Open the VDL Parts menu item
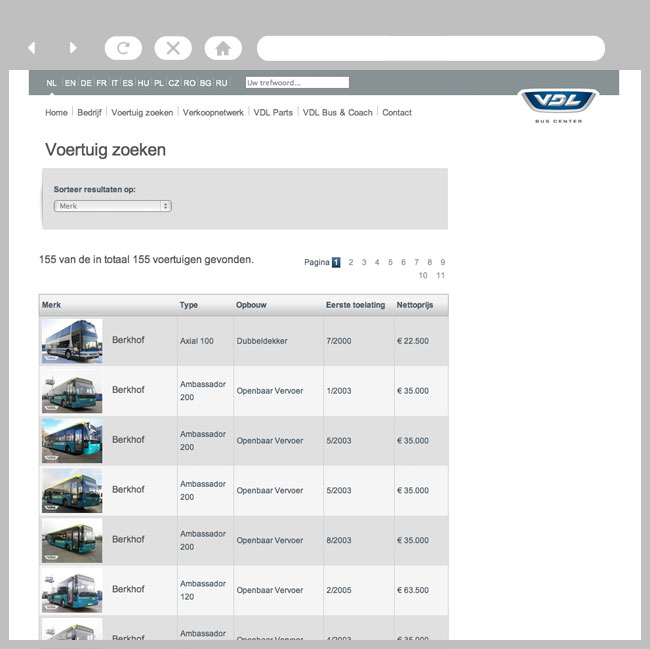 point(273,112)
